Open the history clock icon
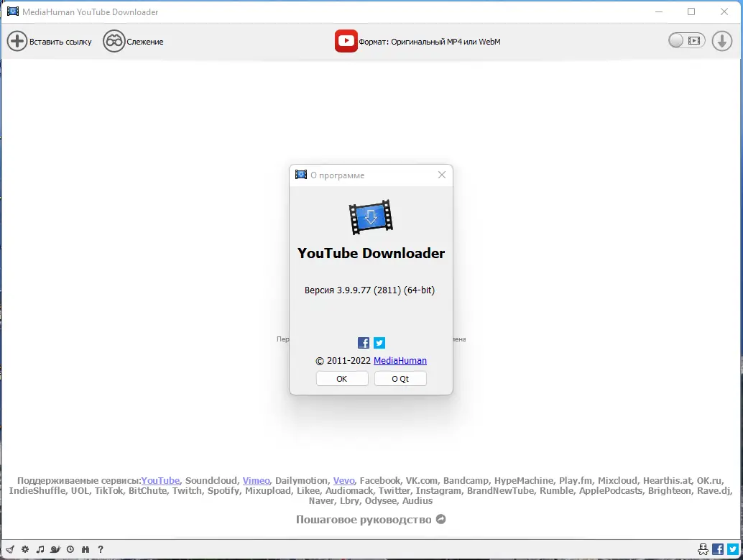The height and width of the screenshot is (560, 743). [x=70, y=548]
